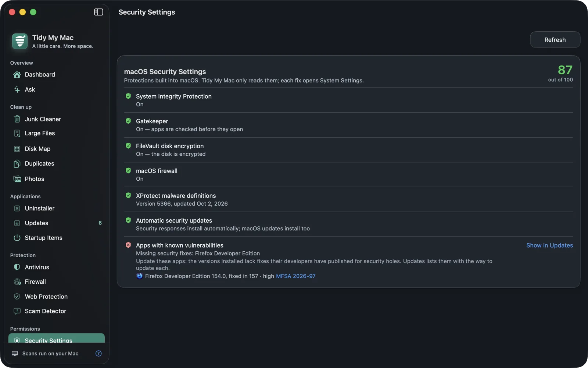The height and width of the screenshot is (368, 588).
Task: Select the Updates download arrow icon
Action: (x=17, y=223)
